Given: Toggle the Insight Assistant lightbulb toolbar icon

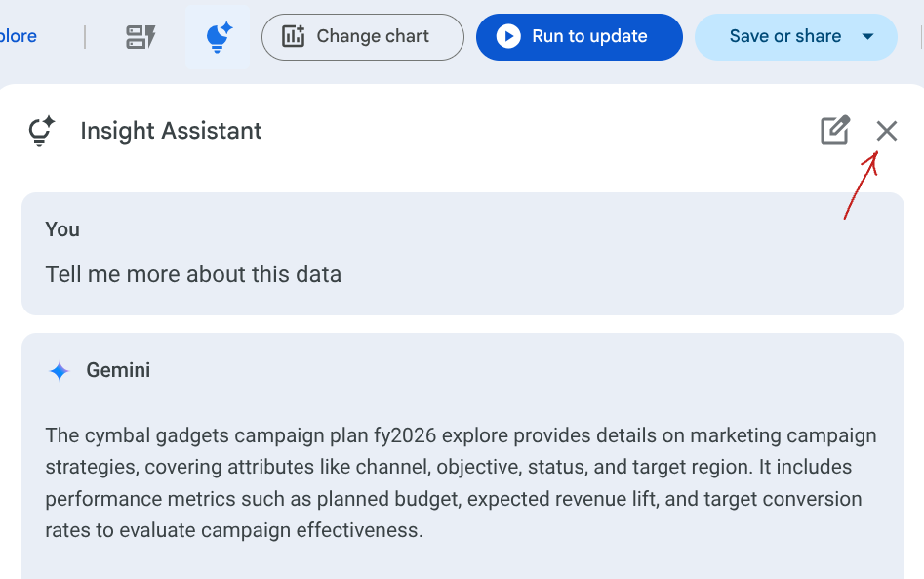Looking at the screenshot, I should pos(218,37).
